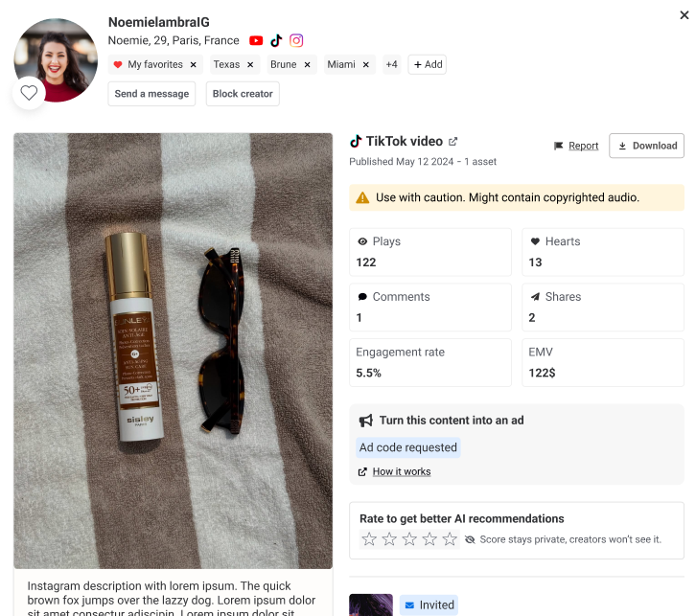Rate content with the fifth star
This screenshot has height=616, width=696.
tap(450, 539)
